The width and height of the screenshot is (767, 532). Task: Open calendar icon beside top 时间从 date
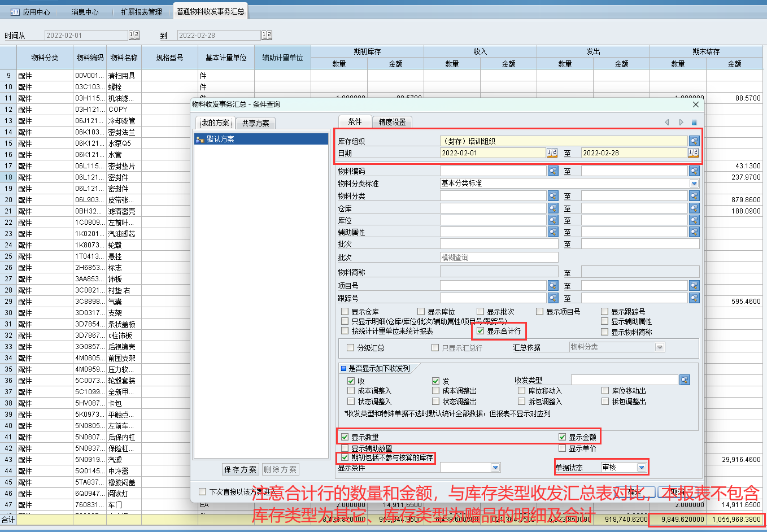coord(134,35)
